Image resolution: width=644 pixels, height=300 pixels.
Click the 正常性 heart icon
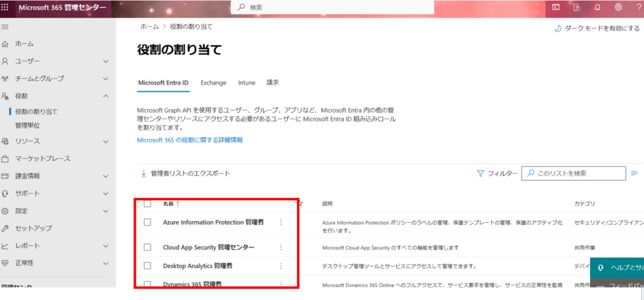click(x=5, y=263)
